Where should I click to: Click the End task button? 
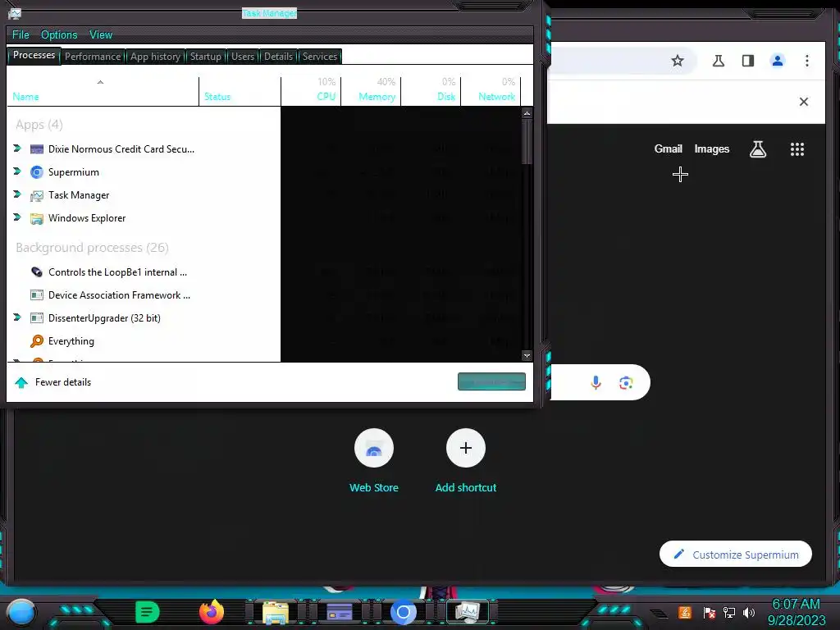tap(491, 381)
